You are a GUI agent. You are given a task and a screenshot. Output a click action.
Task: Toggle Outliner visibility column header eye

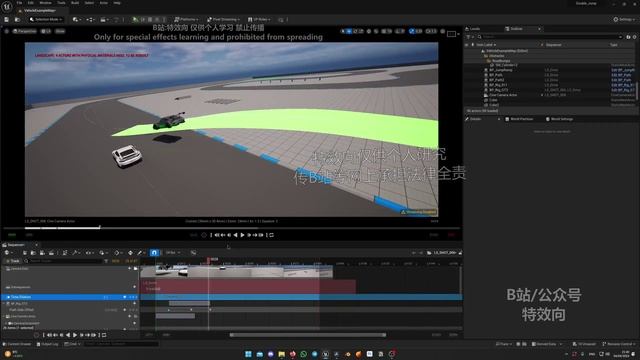tap(467, 44)
